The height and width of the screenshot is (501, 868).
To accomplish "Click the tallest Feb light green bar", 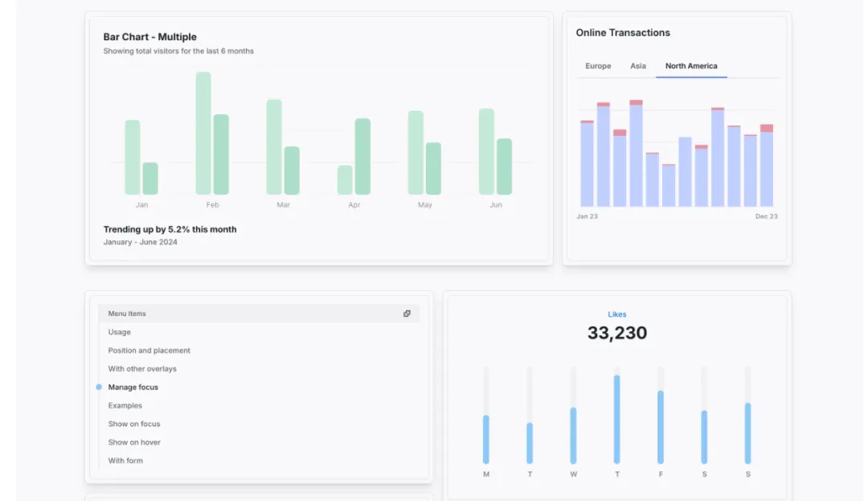I will [203, 133].
